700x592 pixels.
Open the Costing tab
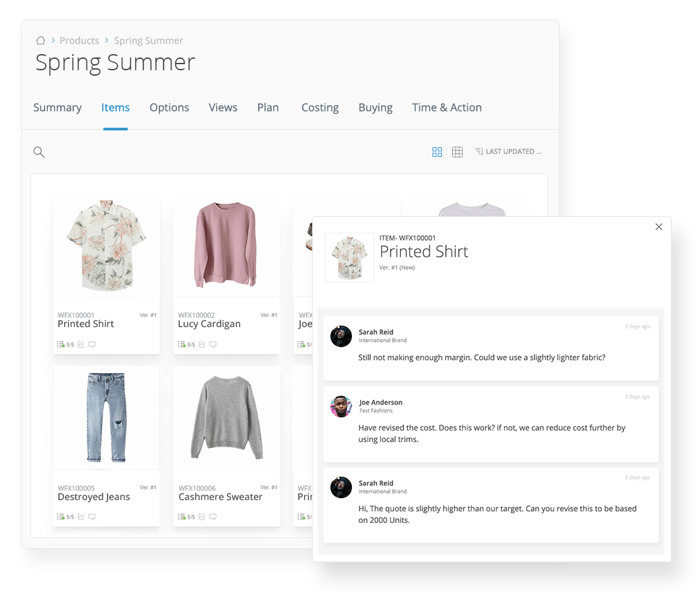(x=320, y=107)
